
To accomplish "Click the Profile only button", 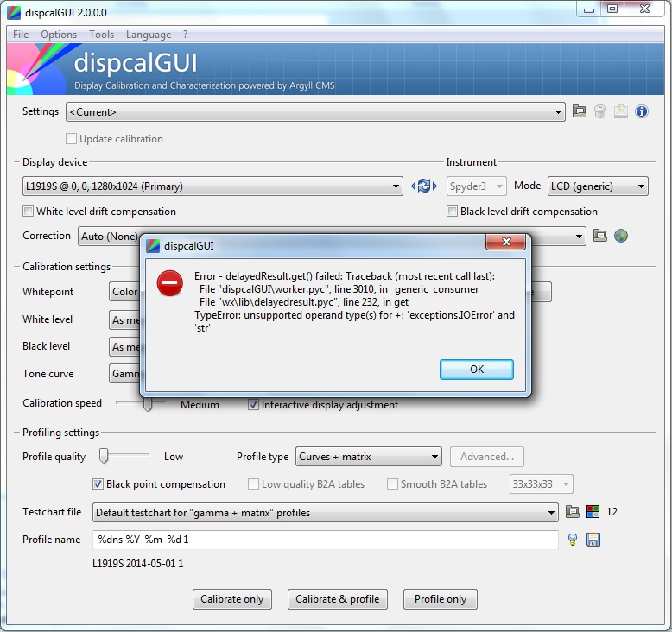I will (x=441, y=599).
